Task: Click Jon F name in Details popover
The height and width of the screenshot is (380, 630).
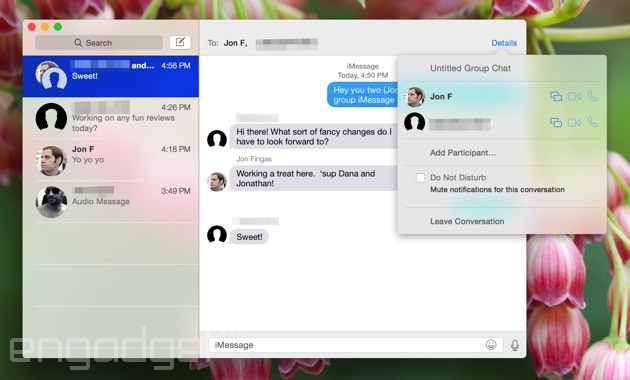Action: 441,96
